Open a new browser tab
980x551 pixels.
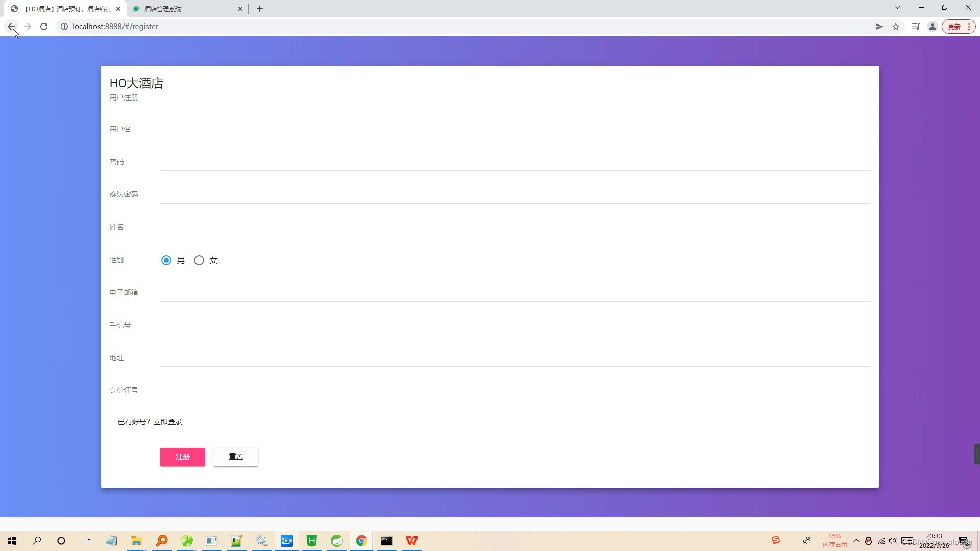(260, 9)
